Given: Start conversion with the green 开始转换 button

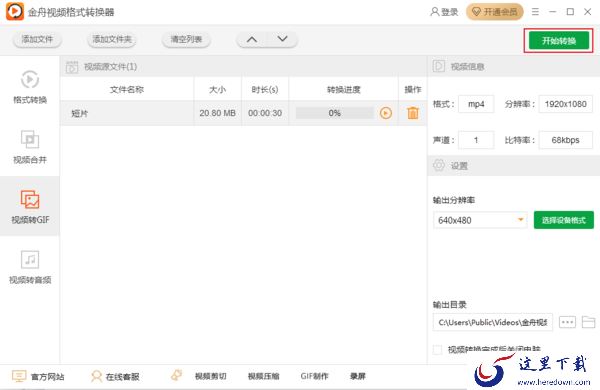Looking at the screenshot, I should tap(559, 41).
